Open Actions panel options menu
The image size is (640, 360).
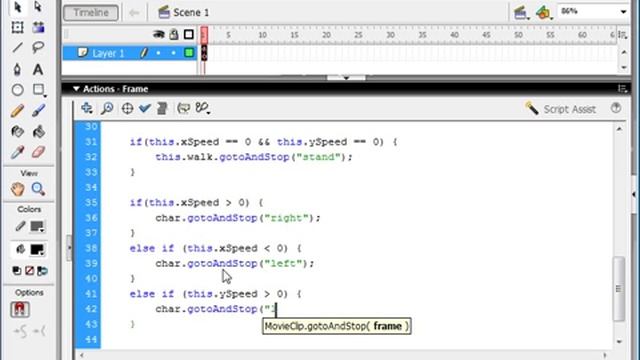point(622,89)
